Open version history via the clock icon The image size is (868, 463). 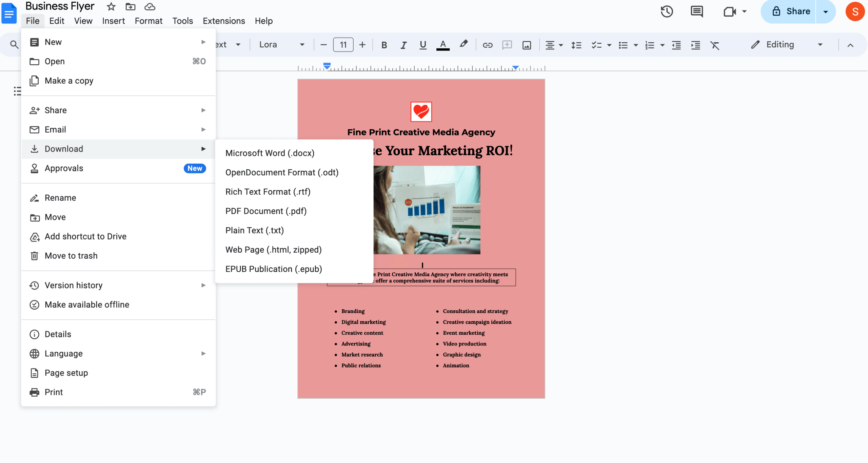click(667, 11)
